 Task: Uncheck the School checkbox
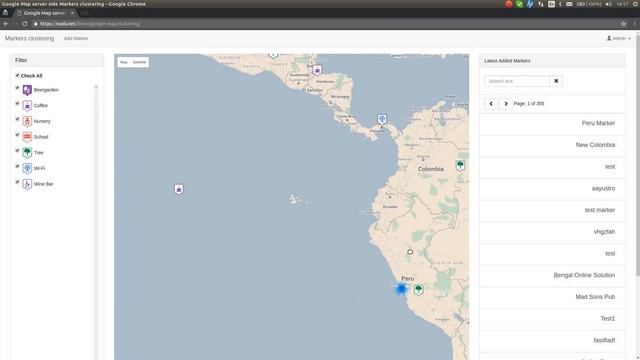click(x=17, y=135)
